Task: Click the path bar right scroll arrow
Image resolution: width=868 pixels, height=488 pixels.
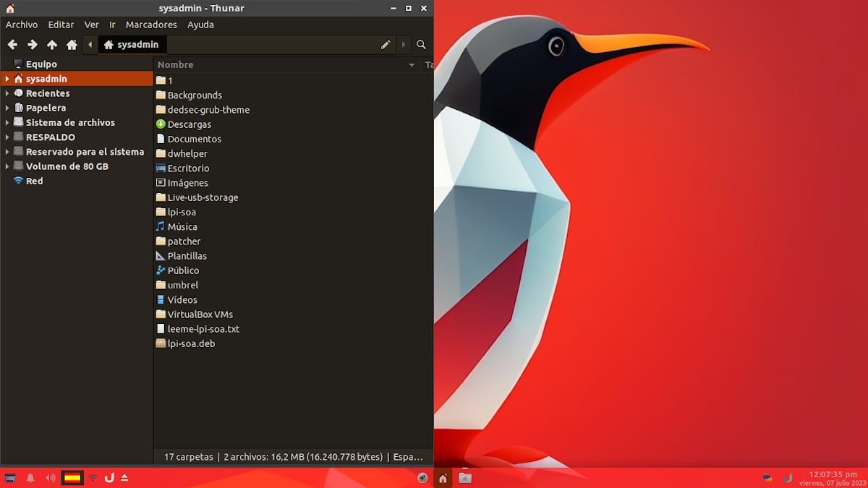Action: (404, 45)
